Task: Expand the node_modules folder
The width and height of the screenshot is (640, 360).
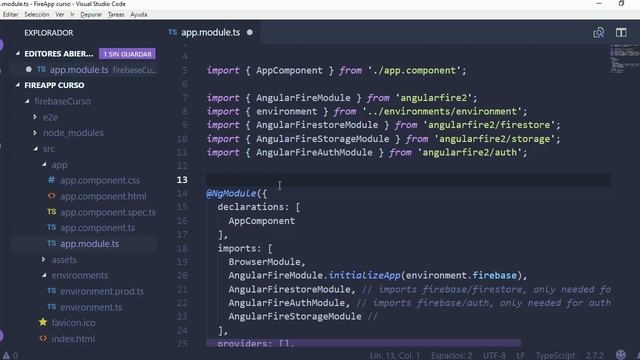Action: [x=35, y=133]
